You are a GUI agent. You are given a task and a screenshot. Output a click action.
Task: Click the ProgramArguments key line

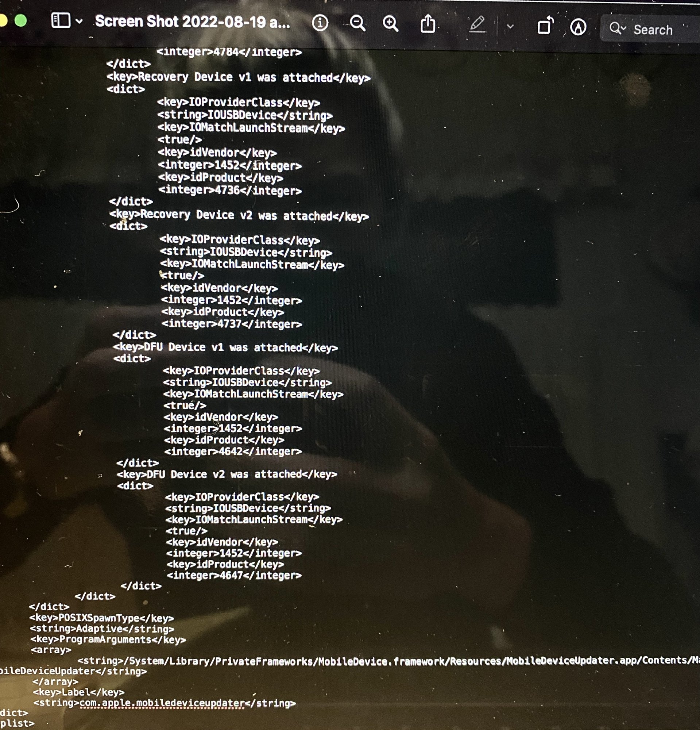(x=108, y=639)
